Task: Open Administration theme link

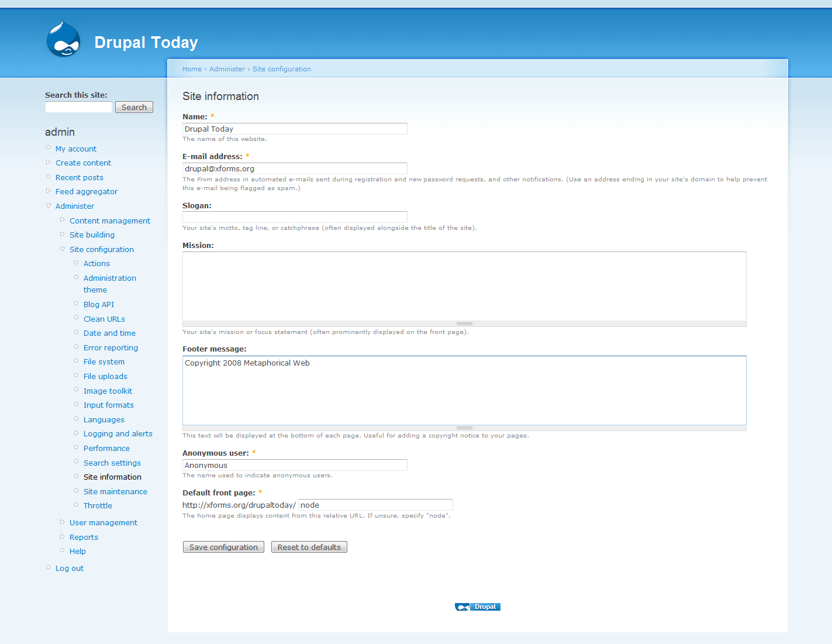Action: pyautogui.click(x=110, y=284)
